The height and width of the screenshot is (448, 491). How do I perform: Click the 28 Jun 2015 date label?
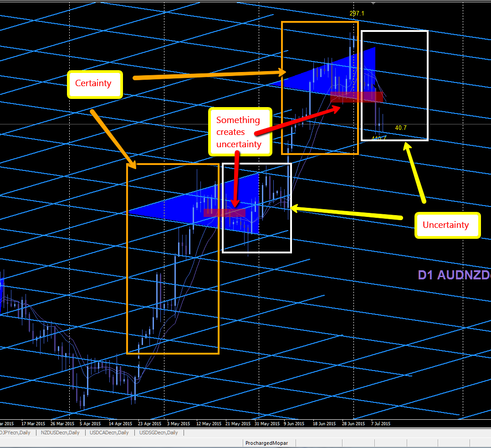coord(353,423)
